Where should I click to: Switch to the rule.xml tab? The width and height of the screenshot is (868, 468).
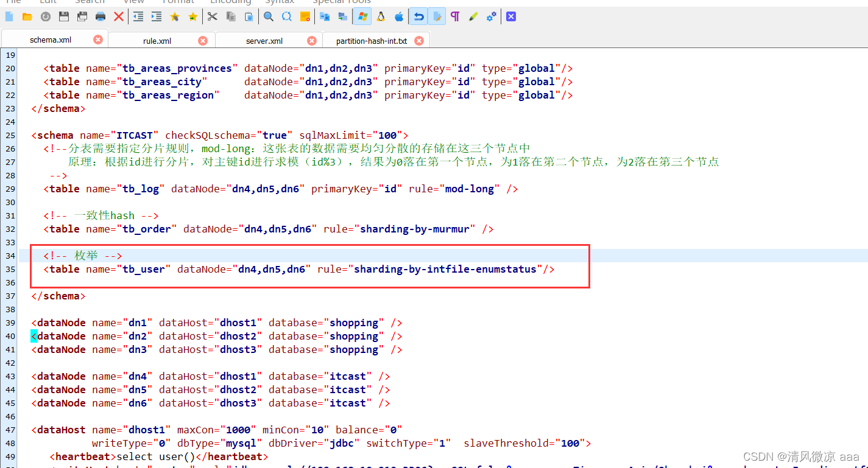[157, 41]
